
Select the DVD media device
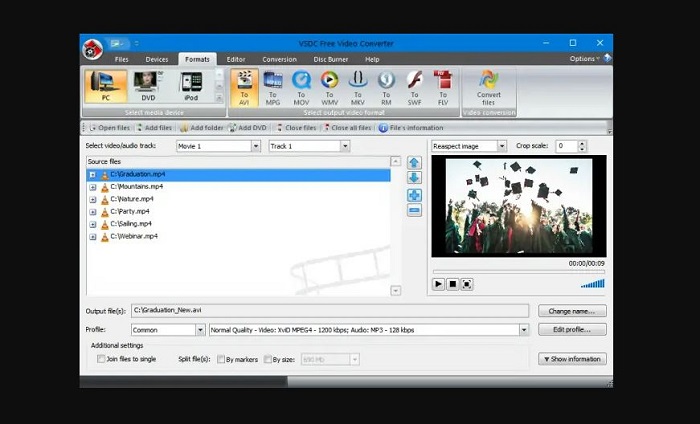147,89
